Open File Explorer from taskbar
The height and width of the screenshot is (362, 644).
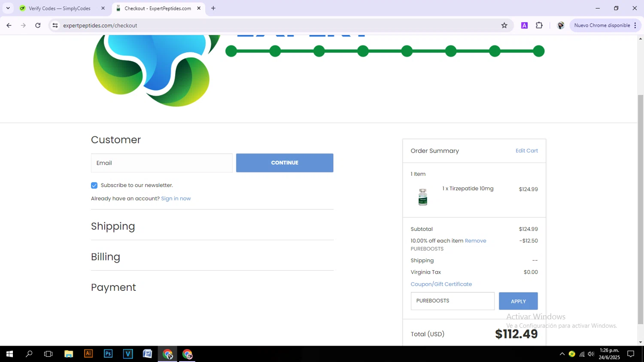tap(69, 354)
